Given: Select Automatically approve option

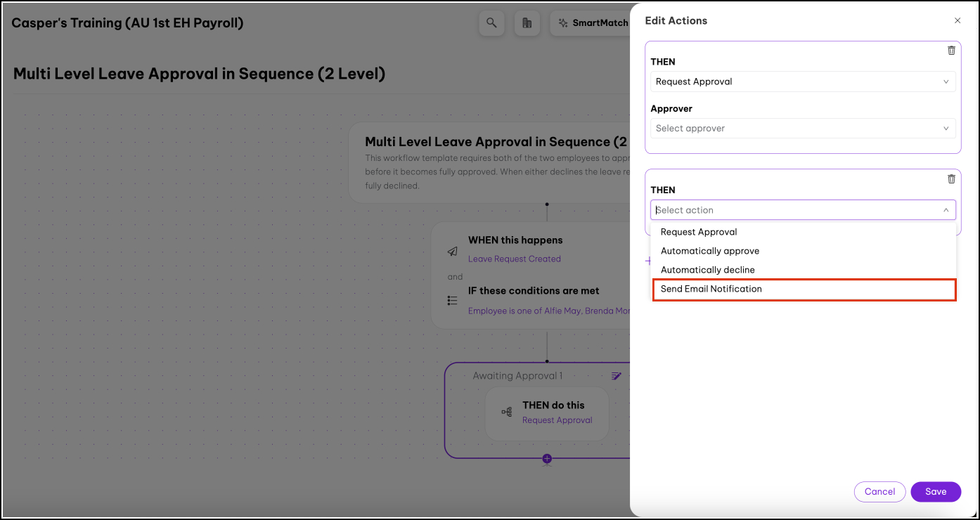Looking at the screenshot, I should click(x=710, y=251).
